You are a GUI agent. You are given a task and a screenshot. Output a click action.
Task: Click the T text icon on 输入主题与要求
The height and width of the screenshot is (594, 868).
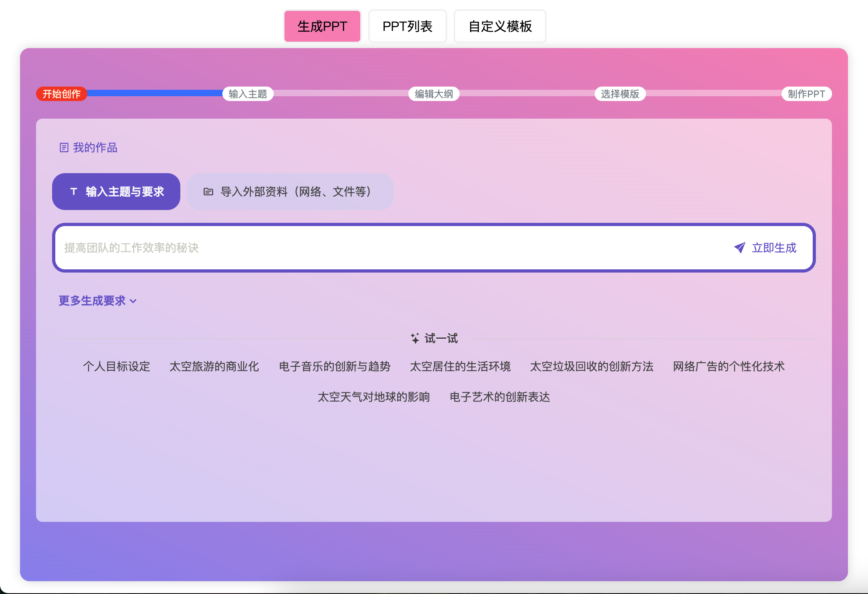tap(73, 192)
